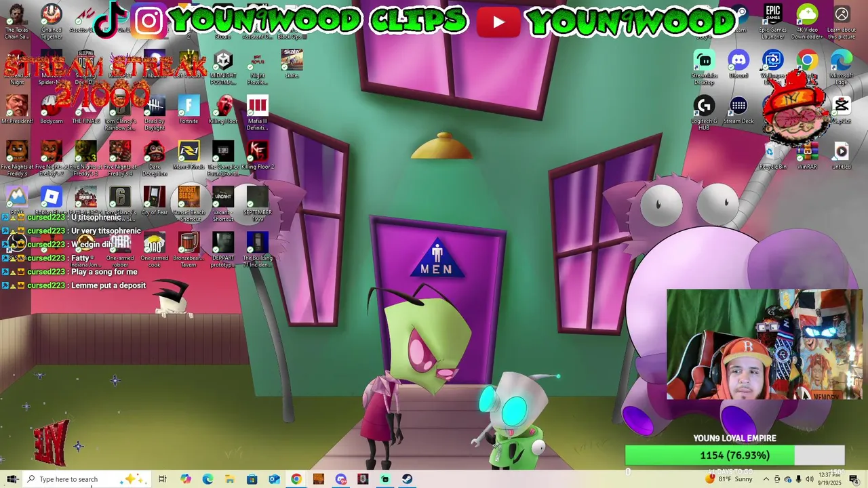The height and width of the screenshot is (488, 868).
Task: Open Microsoft Edge desktop shortcut
Action: click(842, 68)
